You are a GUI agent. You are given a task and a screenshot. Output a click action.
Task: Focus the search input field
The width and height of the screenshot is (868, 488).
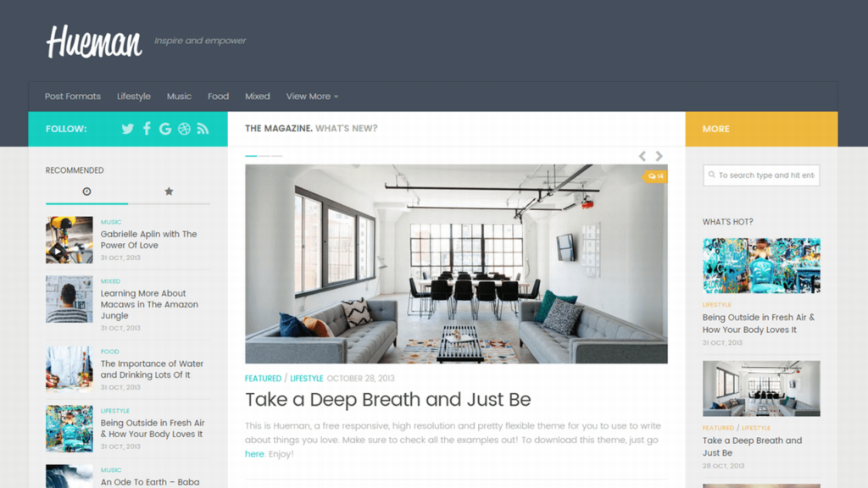click(x=761, y=175)
